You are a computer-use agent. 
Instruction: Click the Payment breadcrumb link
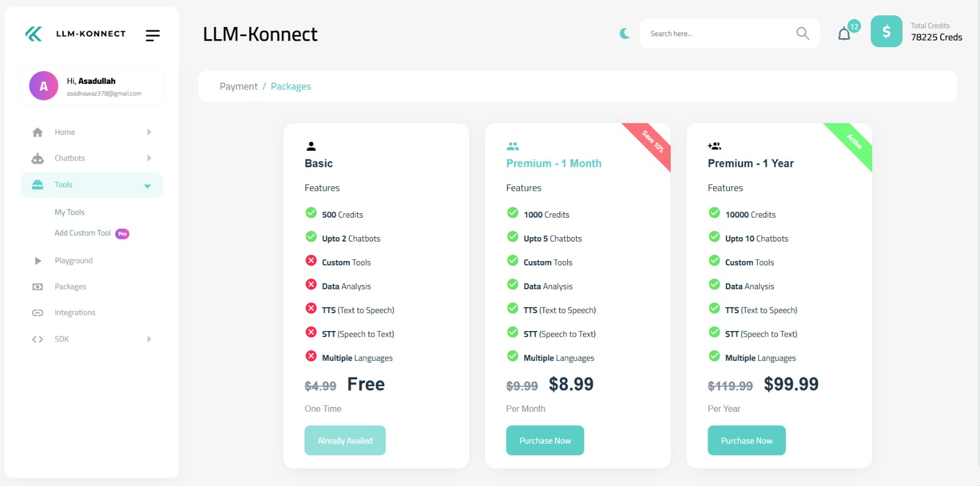[238, 86]
